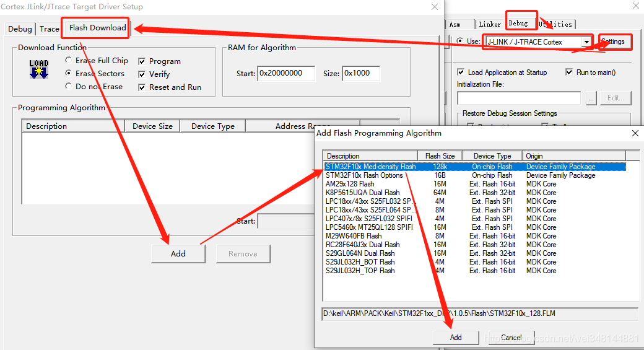Toggle Load Application at Startup
Viewport: 644px width, 350px height.
[x=461, y=72]
